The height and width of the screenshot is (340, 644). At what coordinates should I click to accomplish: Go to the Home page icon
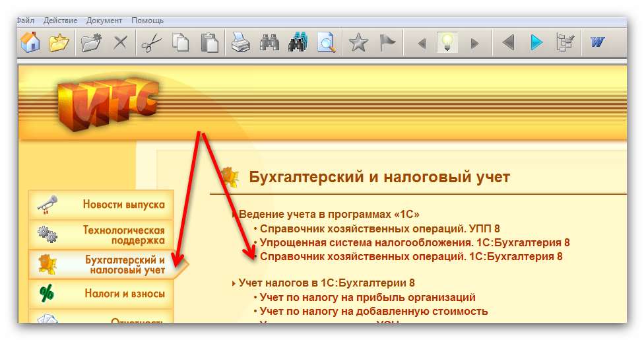coord(30,42)
